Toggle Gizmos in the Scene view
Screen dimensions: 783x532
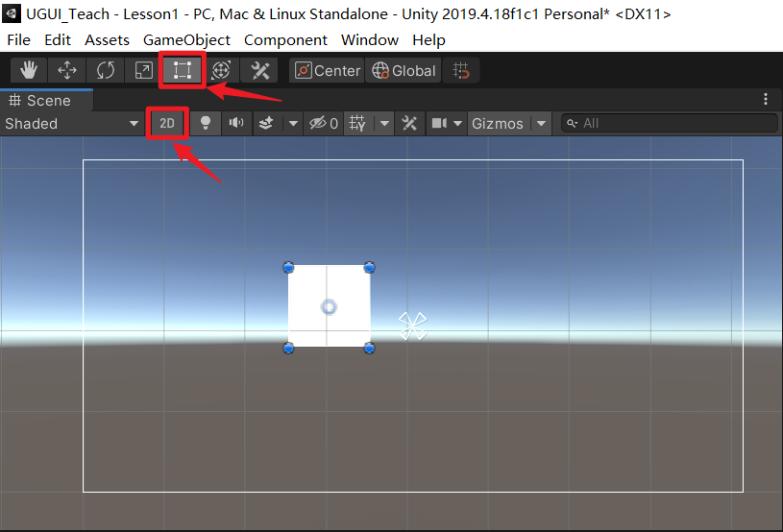[498, 123]
